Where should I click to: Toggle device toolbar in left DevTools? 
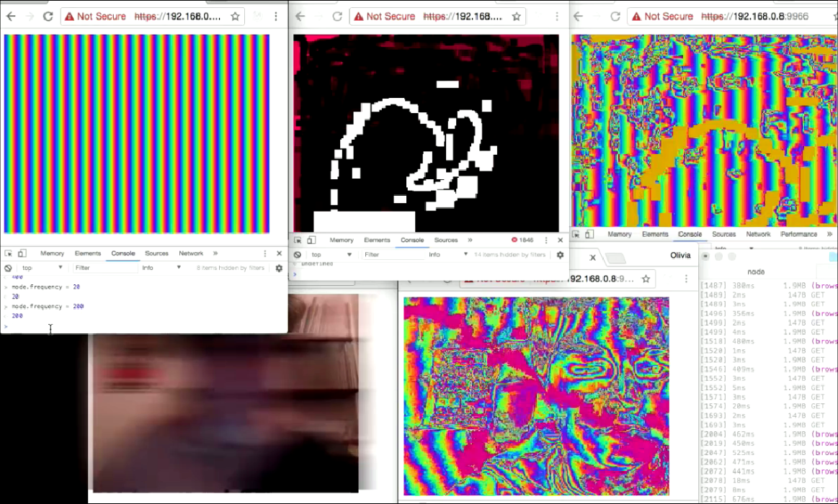pos(22,253)
